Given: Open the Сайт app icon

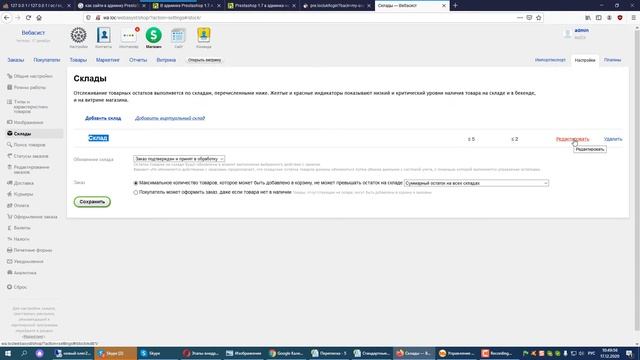Looking at the screenshot, I should coord(178,36).
